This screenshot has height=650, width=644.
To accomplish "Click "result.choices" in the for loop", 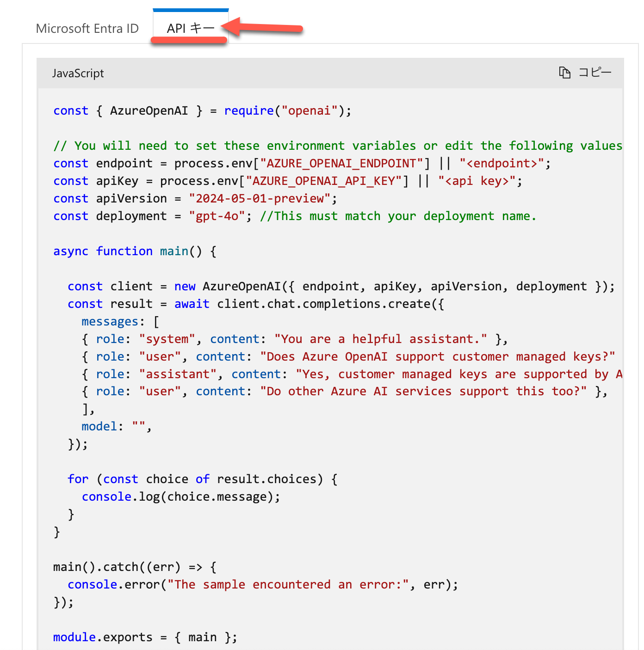I will click(x=267, y=479).
